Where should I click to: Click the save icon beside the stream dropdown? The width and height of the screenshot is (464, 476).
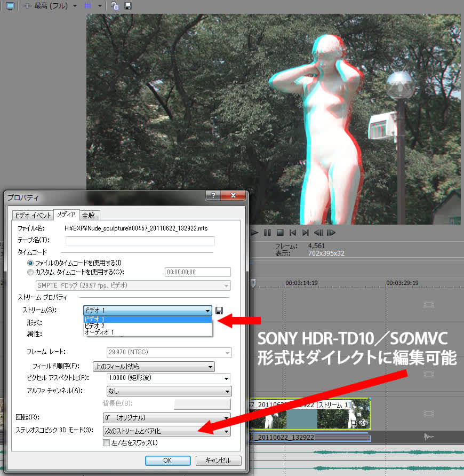pos(219,311)
